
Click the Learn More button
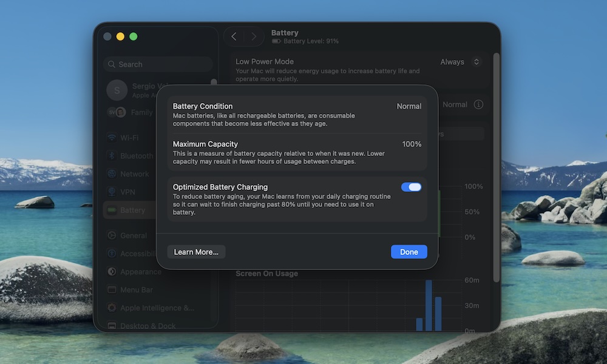(x=196, y=251)
